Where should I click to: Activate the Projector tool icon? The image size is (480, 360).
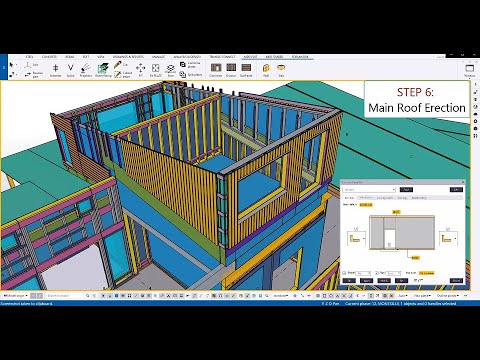click(x=86, y=68)
